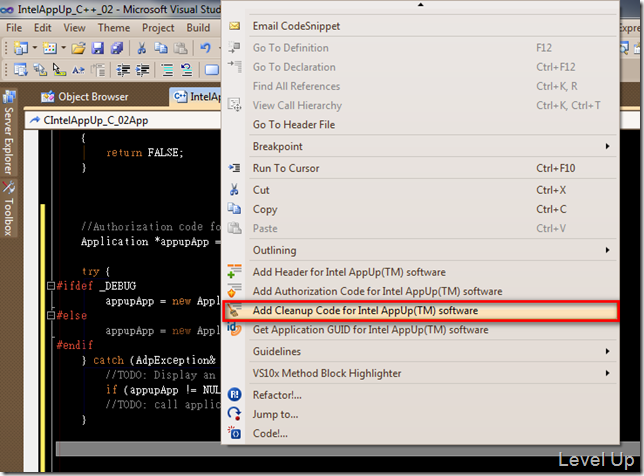Viewport: 644px width, 476px height.
Task: Open the Edit menu
Action: [43, 28]
